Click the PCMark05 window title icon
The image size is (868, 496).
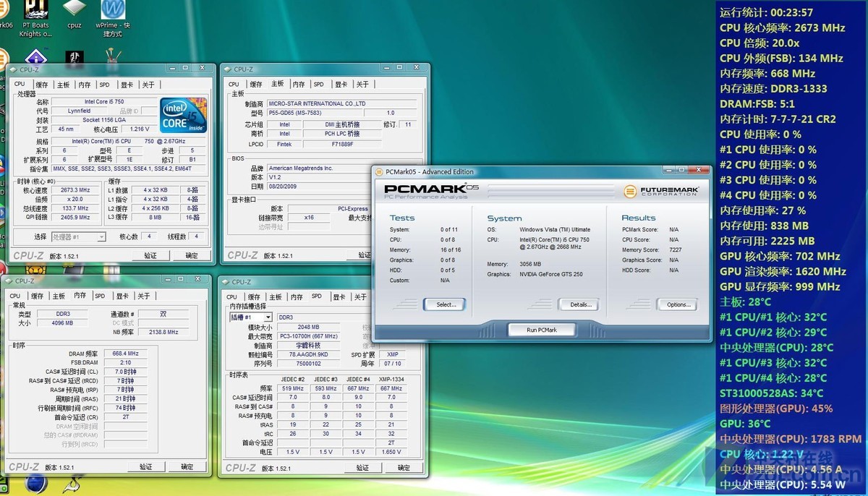coord(379,171)
